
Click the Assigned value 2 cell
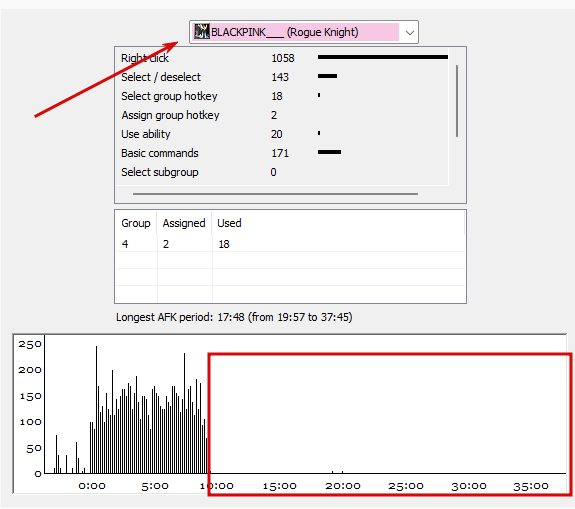166,244
